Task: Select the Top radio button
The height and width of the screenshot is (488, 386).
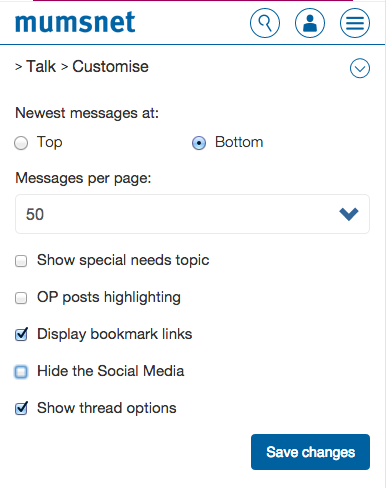Action: pyautogui.click(x=21, y=143)
